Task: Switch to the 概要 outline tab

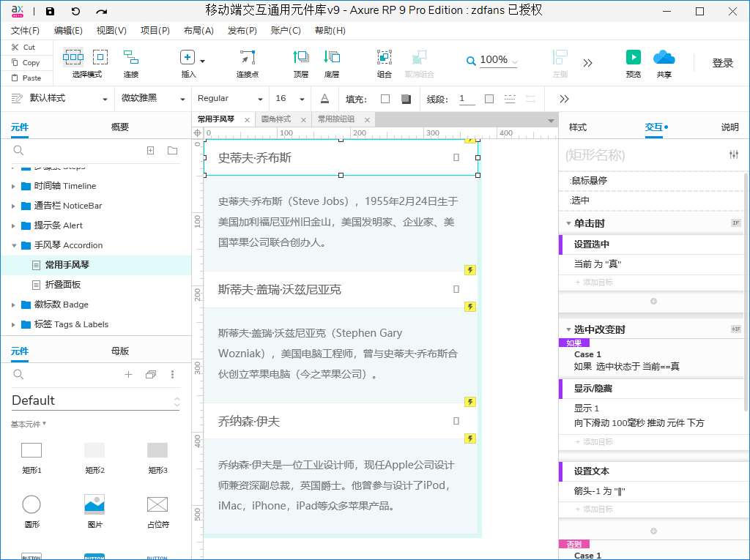Action: [x=119, y=127]
